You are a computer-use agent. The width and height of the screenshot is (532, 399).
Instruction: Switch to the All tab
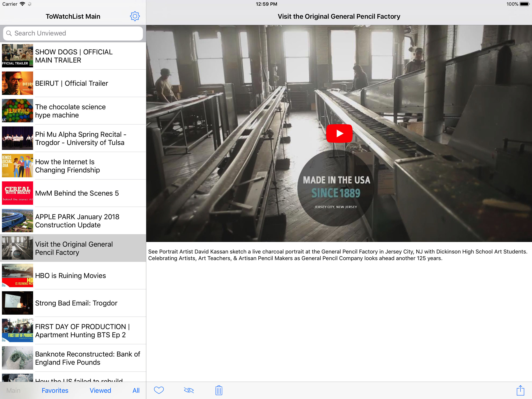click(x=136, y=390)
